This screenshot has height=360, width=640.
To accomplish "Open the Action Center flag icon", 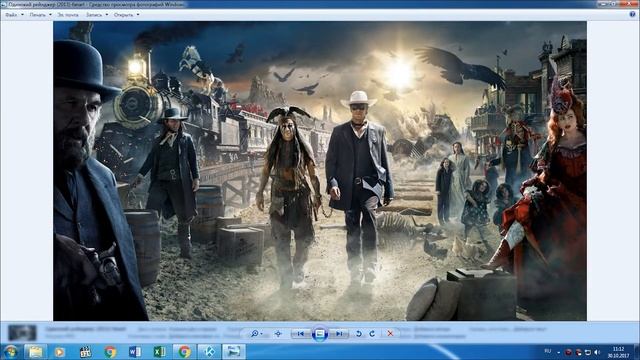I will 578,352.
